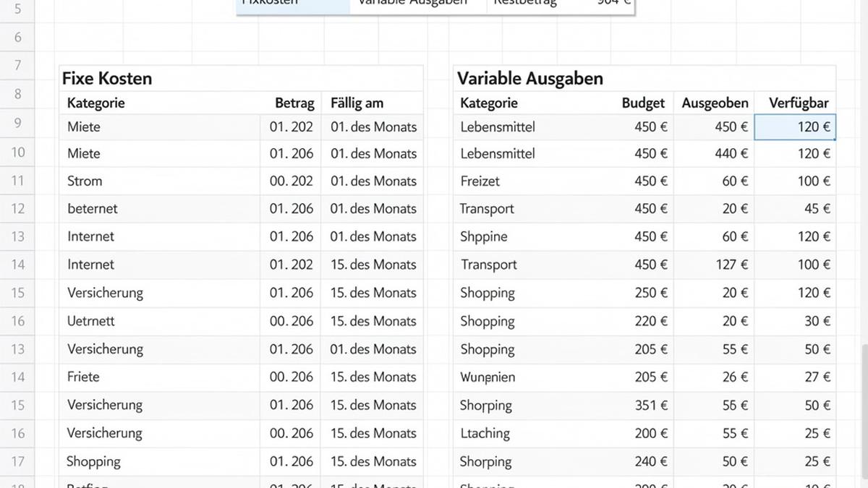Select the Ausgeoben column header
Screen dimensions: 868x488
(715, 103)
